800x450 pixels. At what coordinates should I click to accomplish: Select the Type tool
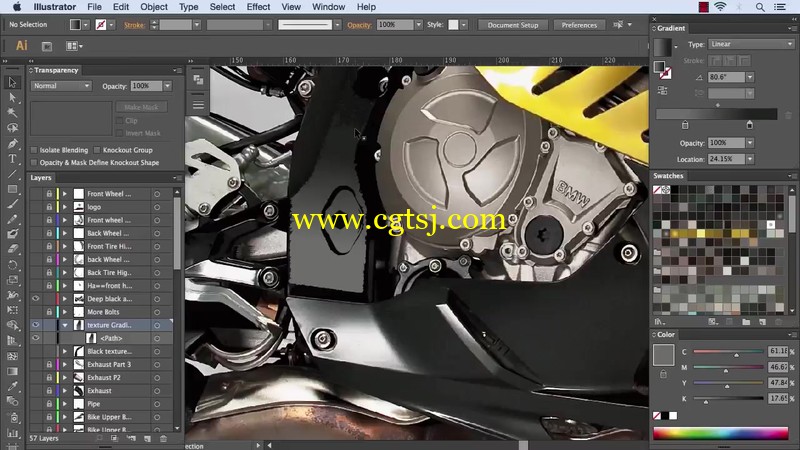tap(12, 159)
